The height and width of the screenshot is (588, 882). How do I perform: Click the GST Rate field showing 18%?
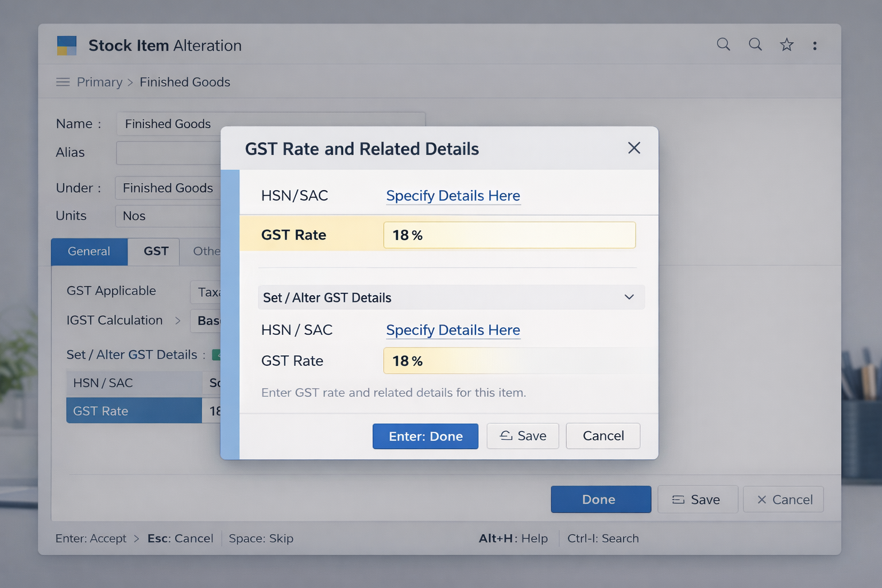click(x=509, y=235)
